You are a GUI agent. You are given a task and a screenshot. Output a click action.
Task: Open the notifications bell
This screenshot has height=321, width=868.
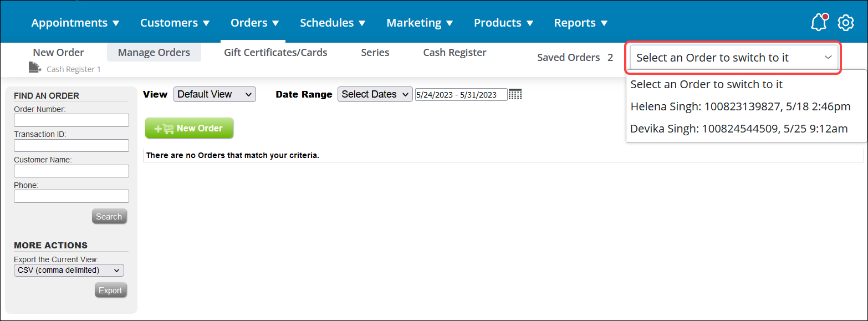tap(818, 22)
